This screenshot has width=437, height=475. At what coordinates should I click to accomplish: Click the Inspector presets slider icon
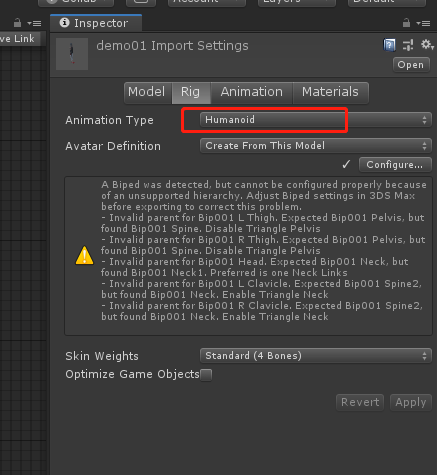click(x=408, y=45)
